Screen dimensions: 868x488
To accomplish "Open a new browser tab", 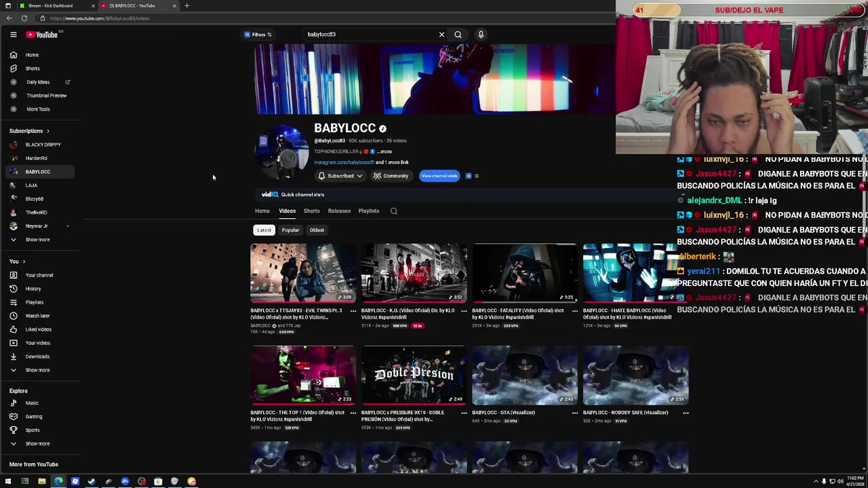I will 186,5.
